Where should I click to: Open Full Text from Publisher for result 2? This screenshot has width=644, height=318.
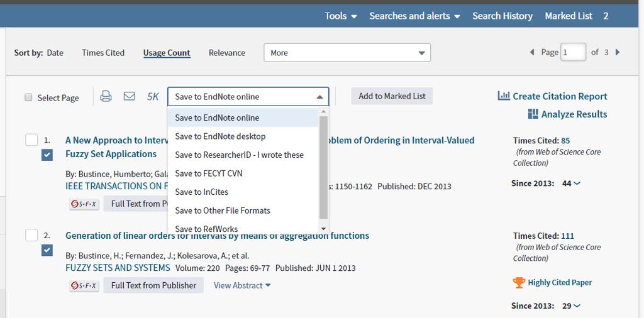tap(153, 285)
